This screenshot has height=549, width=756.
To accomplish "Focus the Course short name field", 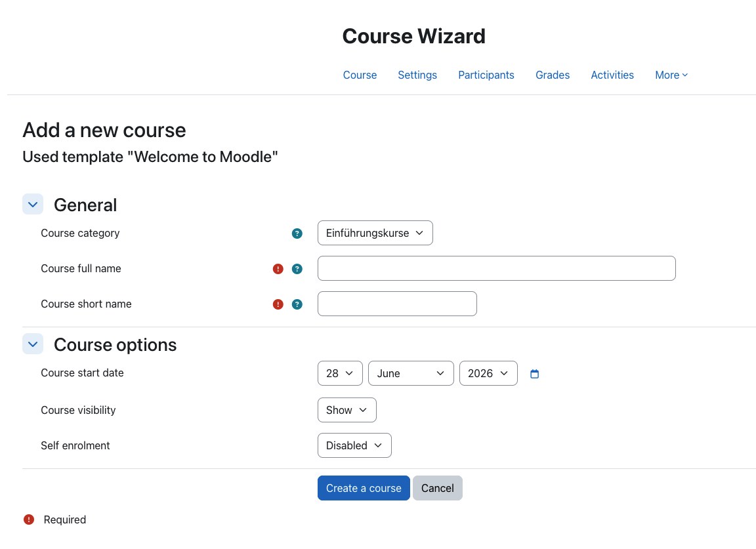I will pos(397,304).
